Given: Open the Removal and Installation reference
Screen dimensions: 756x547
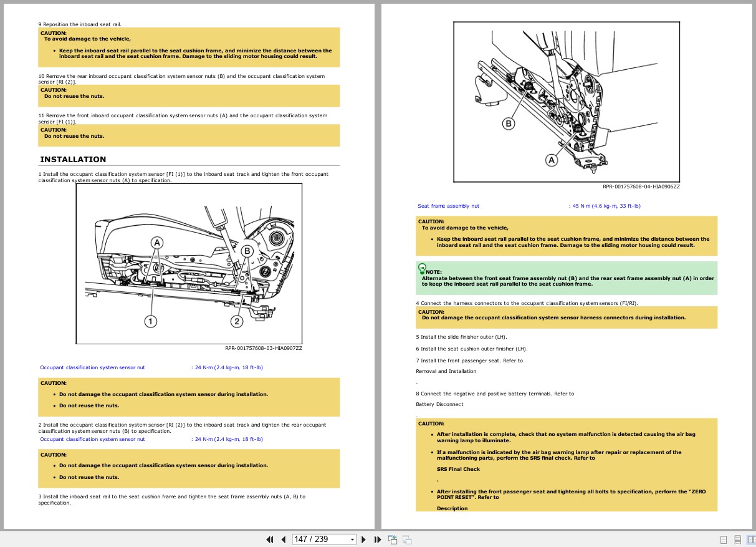Looking at the screenshot, I should 446,371.
